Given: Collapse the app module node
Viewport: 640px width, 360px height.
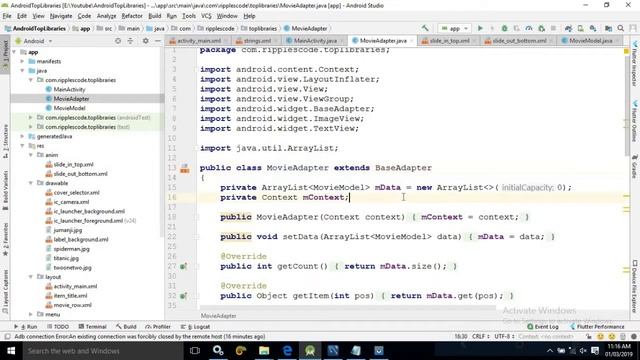Looking at the screenshot, I should pos(15,52).
